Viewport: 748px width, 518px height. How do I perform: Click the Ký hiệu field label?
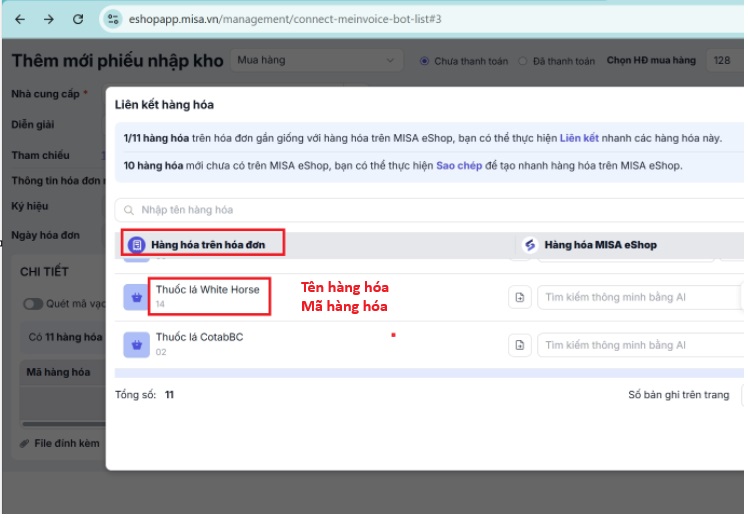point(30,206)
